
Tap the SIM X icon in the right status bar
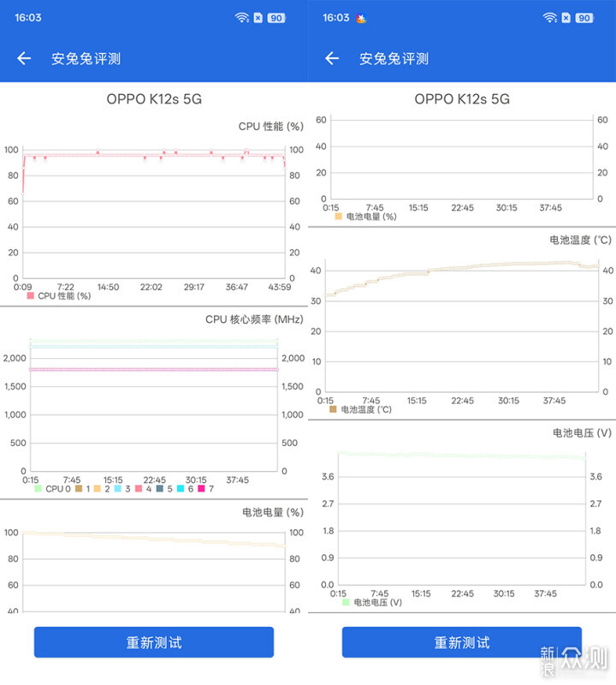[566, 18]
